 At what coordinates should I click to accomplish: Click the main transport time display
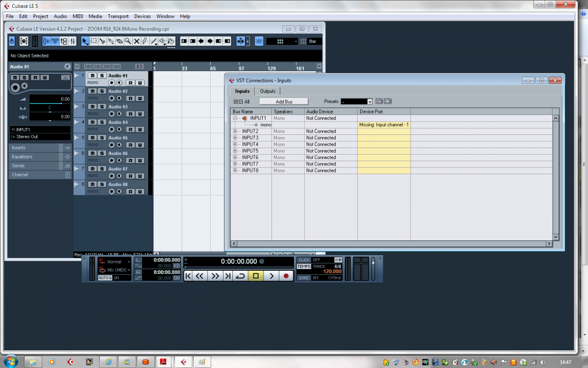tap(239, 262)
